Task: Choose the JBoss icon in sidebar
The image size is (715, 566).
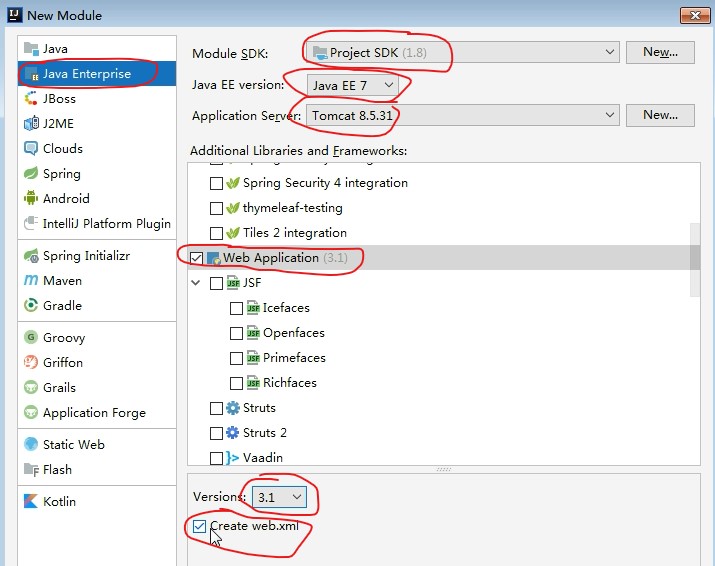Action: [31, 99]
